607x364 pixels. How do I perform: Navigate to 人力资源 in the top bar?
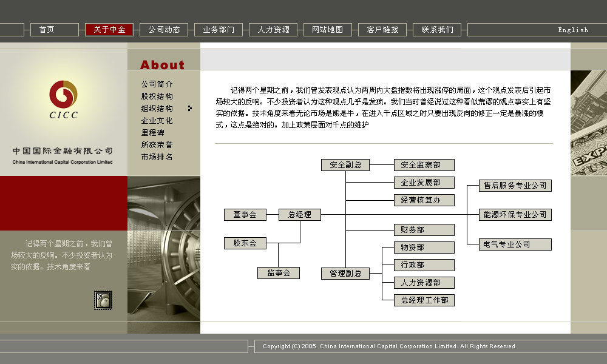(x=273, y=30)
